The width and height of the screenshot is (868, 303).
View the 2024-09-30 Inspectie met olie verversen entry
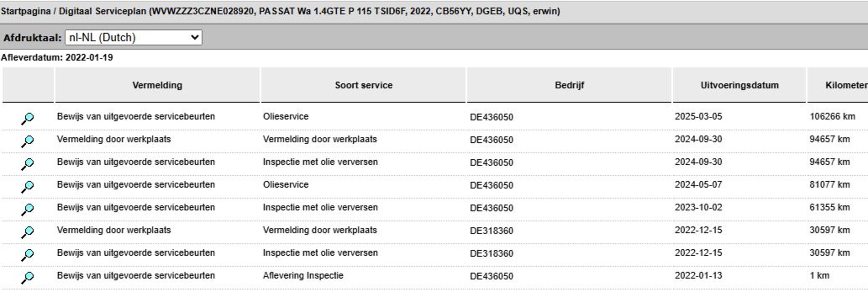pos(28,163)
